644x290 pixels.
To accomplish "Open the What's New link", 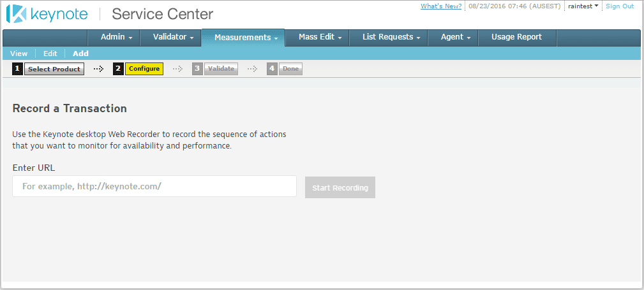I will (441, 6).
